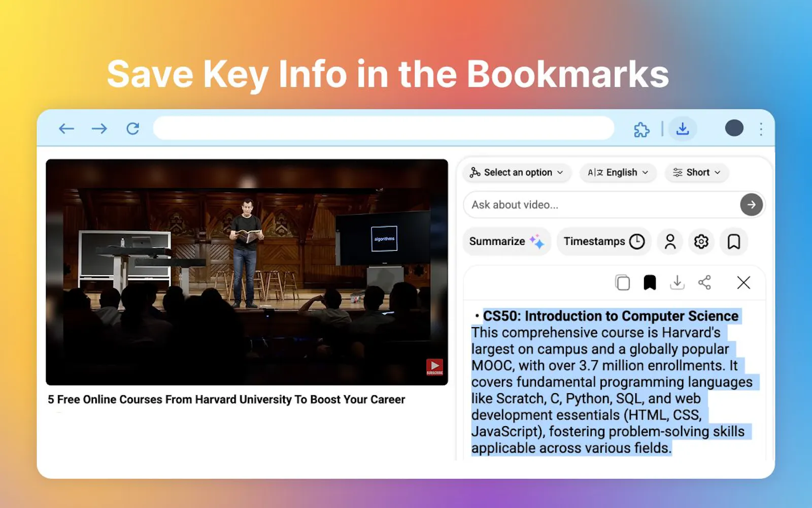Screen dimensions: 812x508
Task: Click the '5 Free Online Courses' video title
Action: tap(226, 400)
